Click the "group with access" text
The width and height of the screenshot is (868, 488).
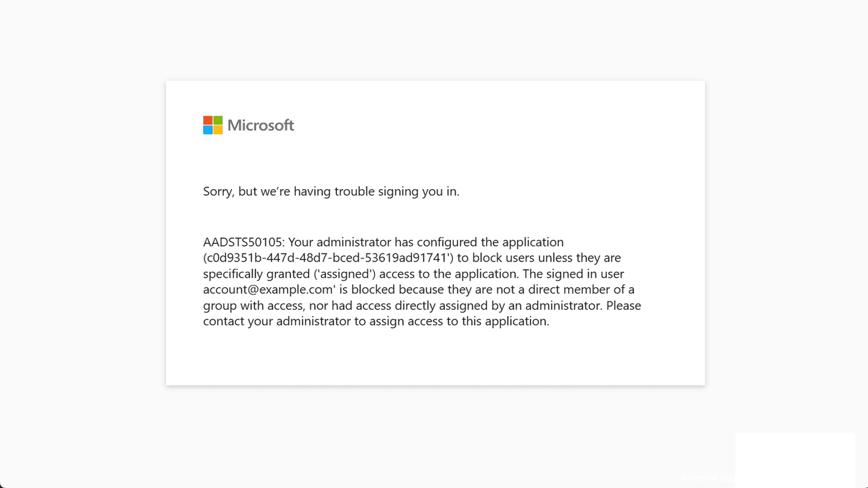253,305
